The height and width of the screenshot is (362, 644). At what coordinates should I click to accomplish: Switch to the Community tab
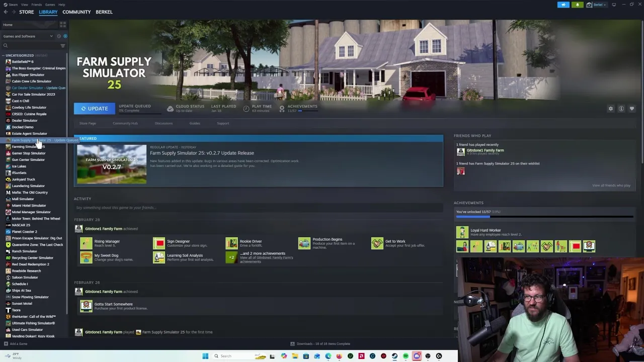pos(76,12)
